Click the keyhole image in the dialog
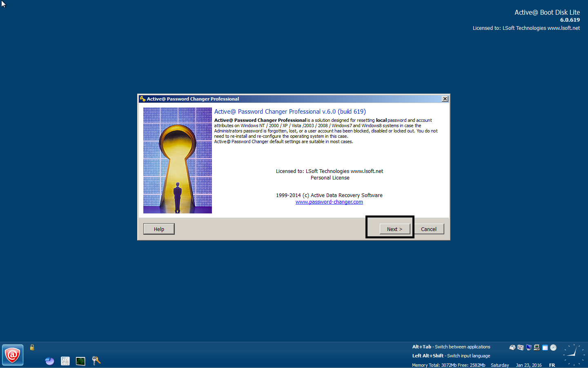 pos(178,160)
